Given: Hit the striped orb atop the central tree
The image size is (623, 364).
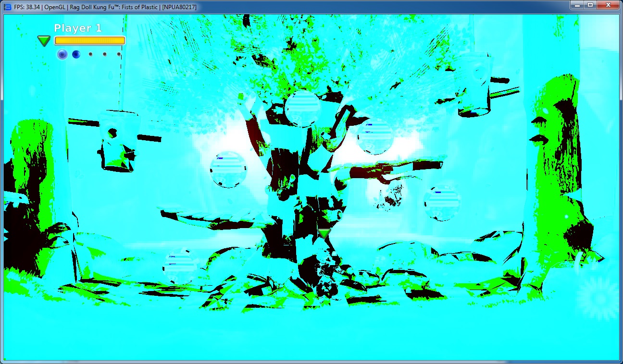Looking at the screenshot, I should (x=302, y=109).
